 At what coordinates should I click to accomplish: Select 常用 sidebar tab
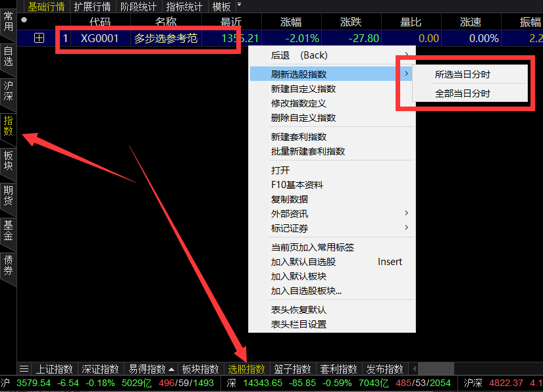(8, 22)
